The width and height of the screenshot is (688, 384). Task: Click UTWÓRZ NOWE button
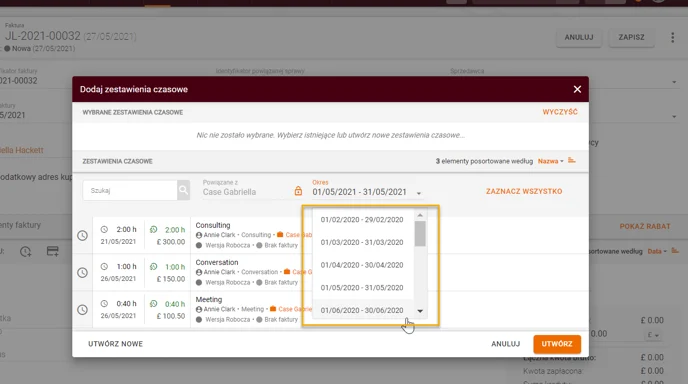tap(115, 344)
